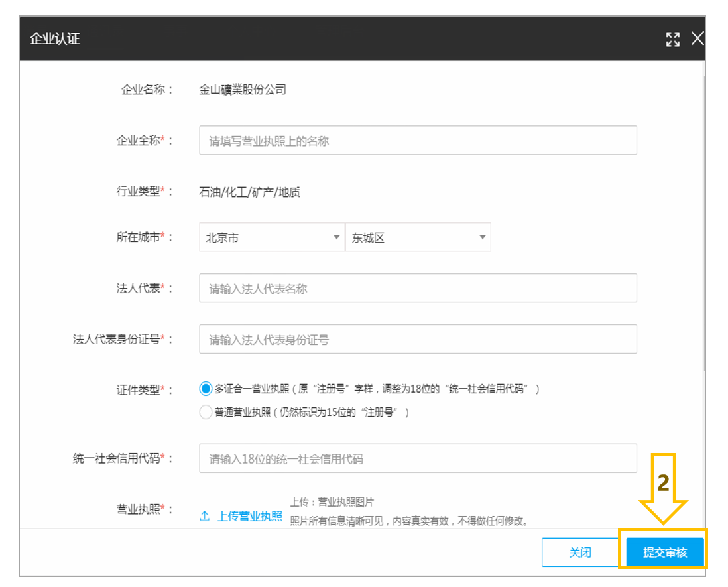
Task: Click the 上传营业执照 link
Action: tap(250, 516)
